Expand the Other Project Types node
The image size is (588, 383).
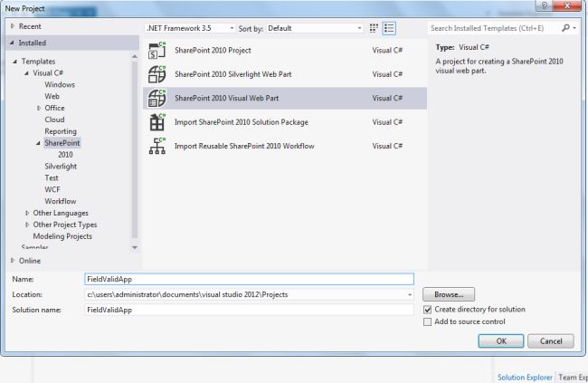coord(27,225)
